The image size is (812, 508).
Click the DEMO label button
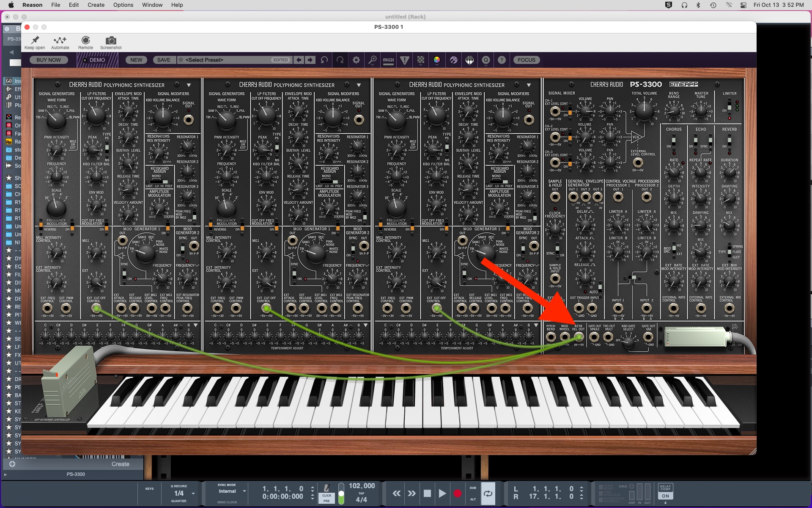point(96,60)
